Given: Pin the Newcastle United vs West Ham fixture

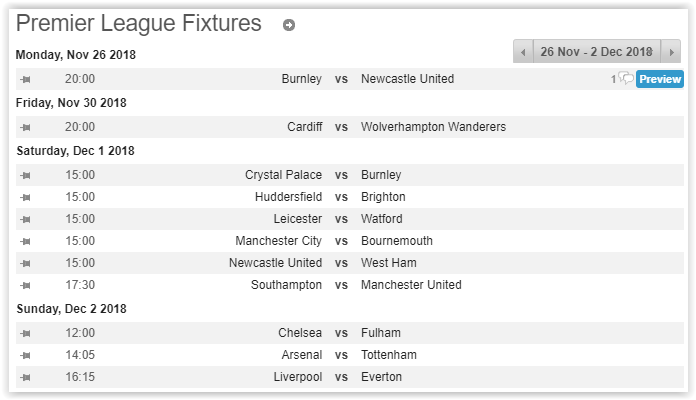Looking at the screenshot, I should 26,263.
